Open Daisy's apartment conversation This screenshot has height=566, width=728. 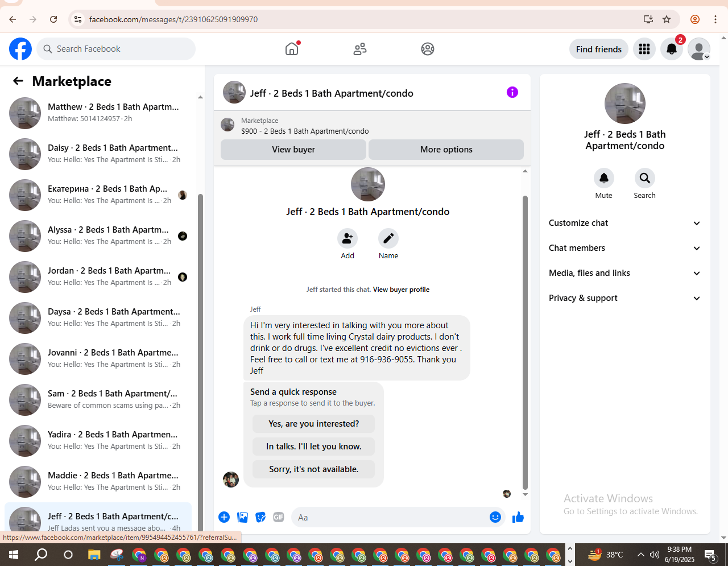[x=98, y=154]
